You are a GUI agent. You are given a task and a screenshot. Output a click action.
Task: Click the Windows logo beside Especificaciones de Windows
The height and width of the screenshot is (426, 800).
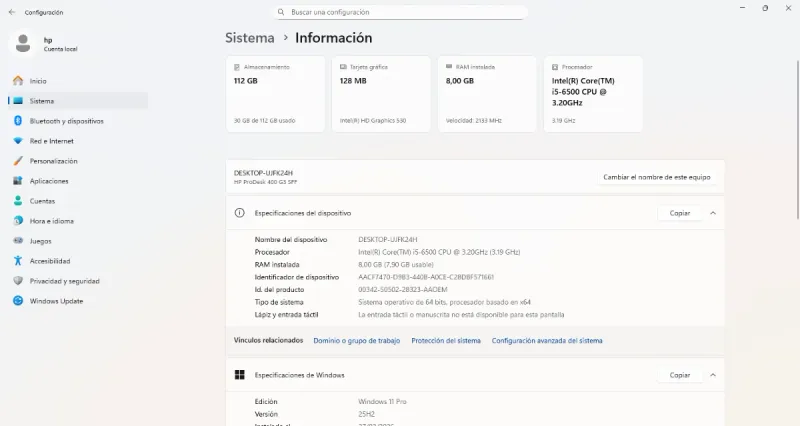click(239, 375)
